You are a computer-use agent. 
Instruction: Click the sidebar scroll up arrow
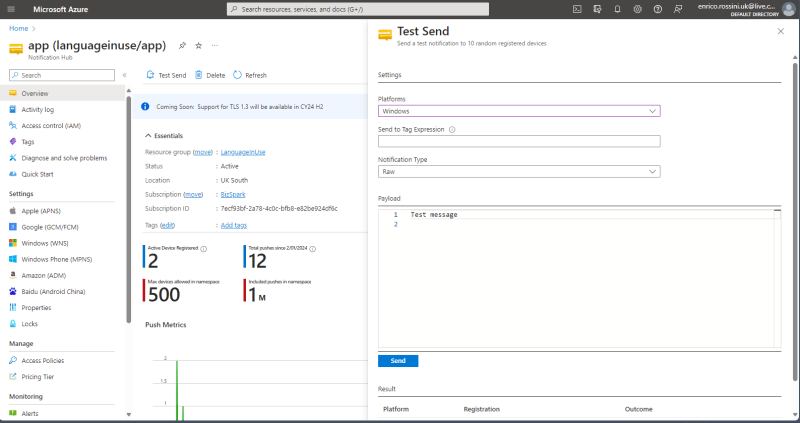pos(129,90)
